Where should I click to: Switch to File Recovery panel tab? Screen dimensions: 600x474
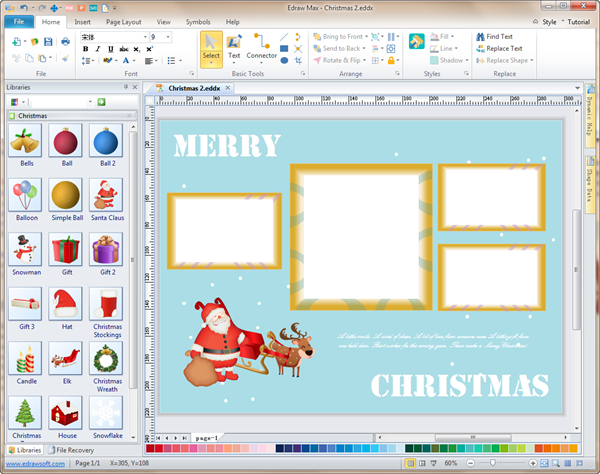tap(71, 450)
